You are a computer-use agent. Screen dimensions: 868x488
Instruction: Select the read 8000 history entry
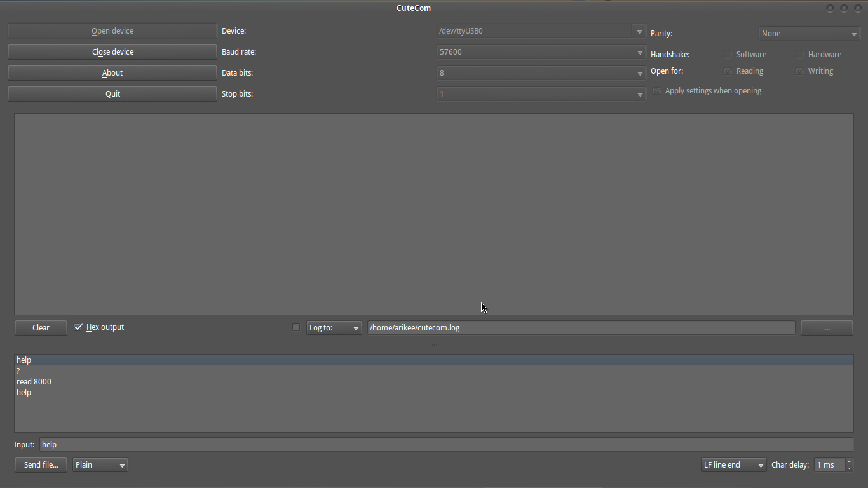[434, 382]
